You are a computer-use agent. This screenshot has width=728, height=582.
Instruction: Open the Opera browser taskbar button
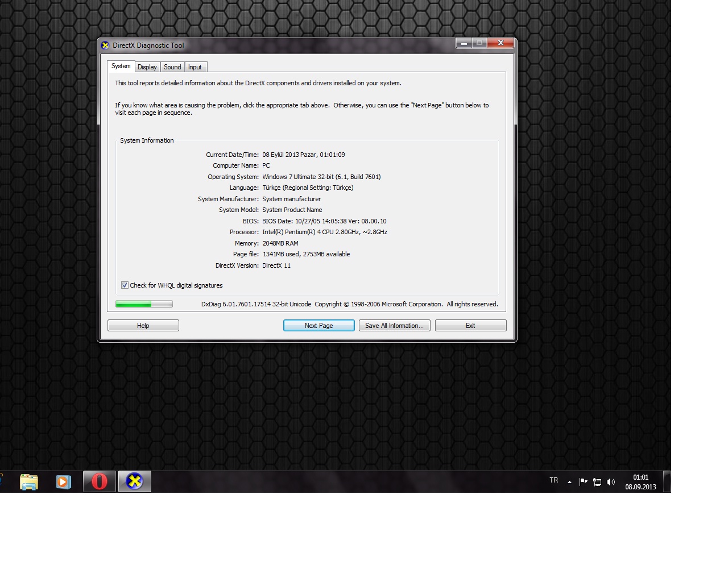(100, 481)
